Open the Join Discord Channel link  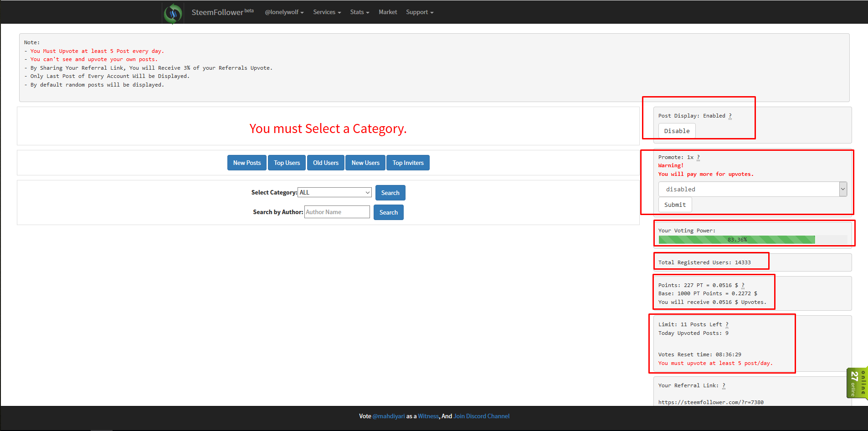(482, 416)
